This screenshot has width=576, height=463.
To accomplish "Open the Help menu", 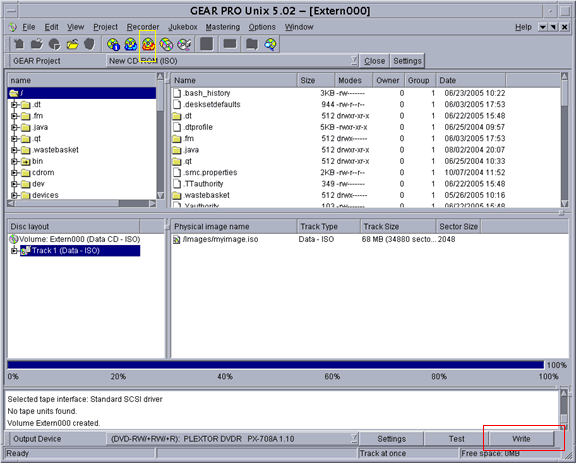I will tap(523, 27).
